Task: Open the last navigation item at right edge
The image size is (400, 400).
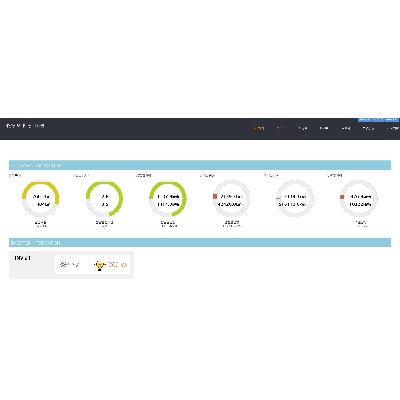Action: pyautogui.click(x=393, y=128)
